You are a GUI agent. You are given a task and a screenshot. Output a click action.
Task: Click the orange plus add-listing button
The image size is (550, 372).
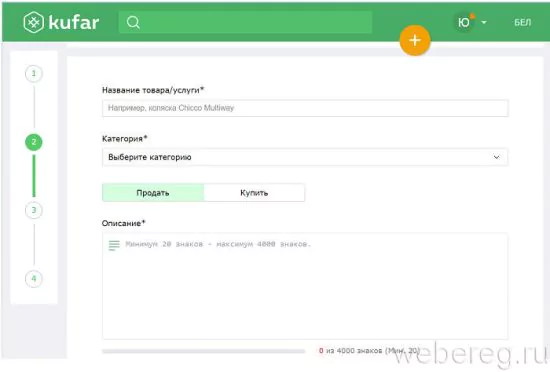(415, 40)
